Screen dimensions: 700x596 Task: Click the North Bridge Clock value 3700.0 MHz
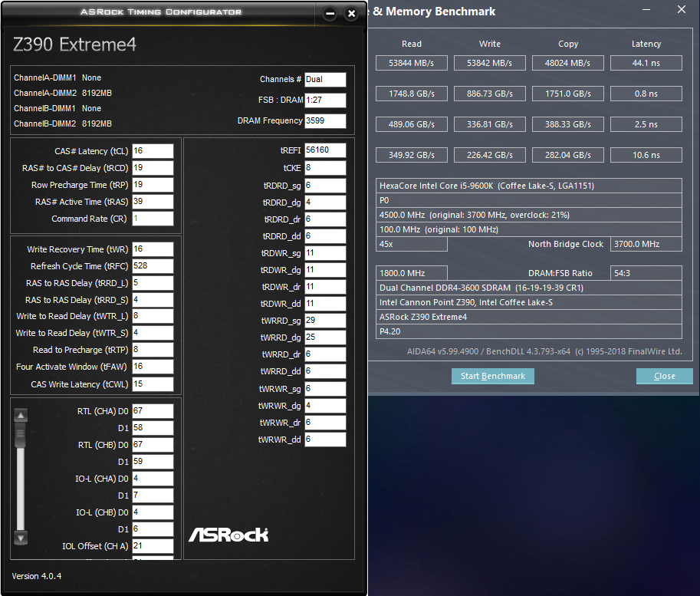click(646, 244)
